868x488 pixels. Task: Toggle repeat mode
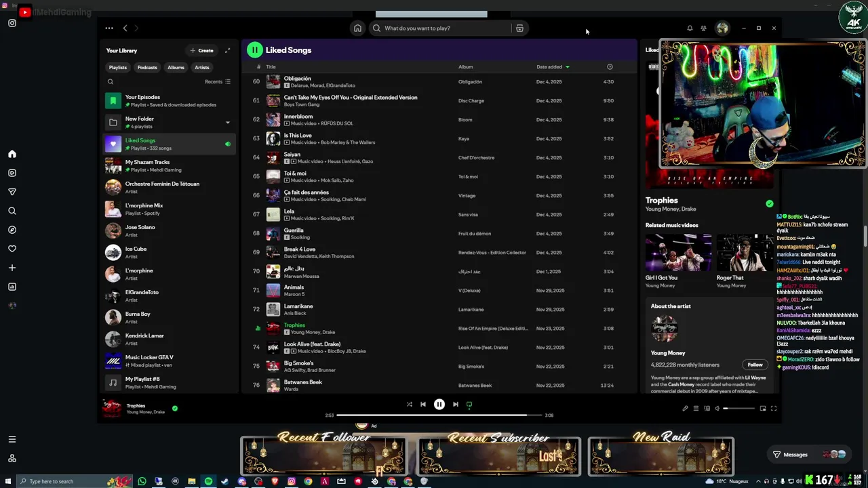click(x=469, y=405)
